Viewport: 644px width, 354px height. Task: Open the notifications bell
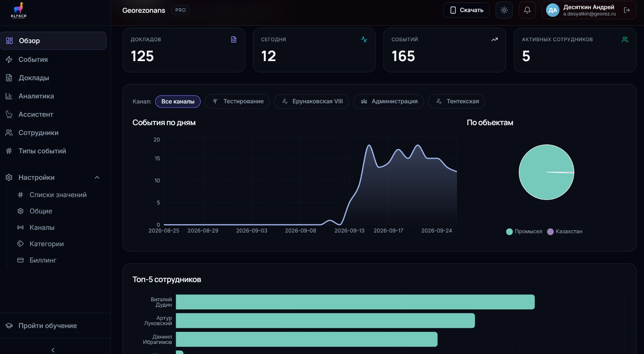527,10
